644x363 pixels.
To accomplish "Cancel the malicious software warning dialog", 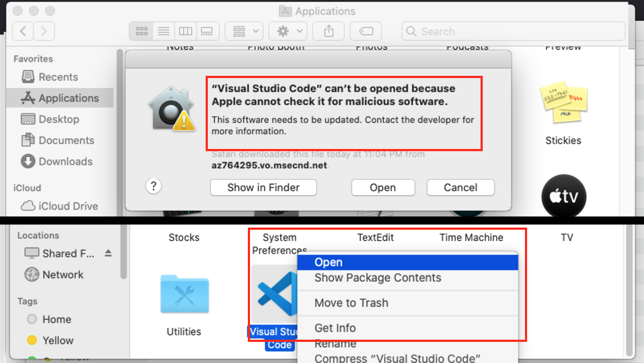I will coord(461,187).
